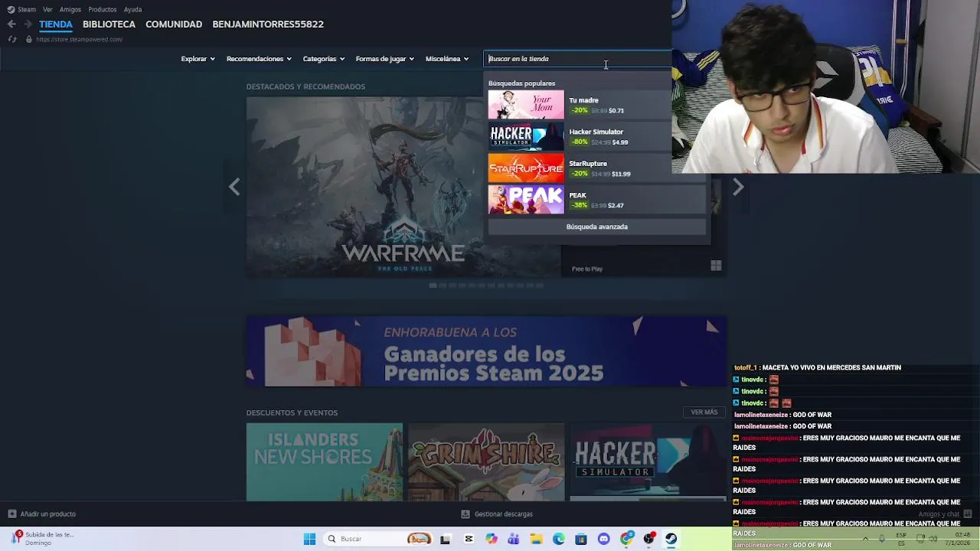Click the Windows platform icon on Warframe
980x551 pixels.
tap(716, 266)
